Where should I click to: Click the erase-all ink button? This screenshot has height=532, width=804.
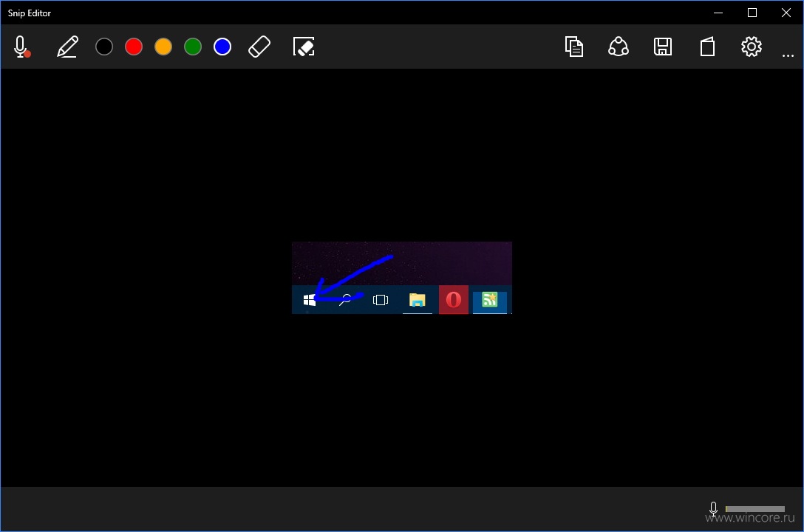(304, 47)
